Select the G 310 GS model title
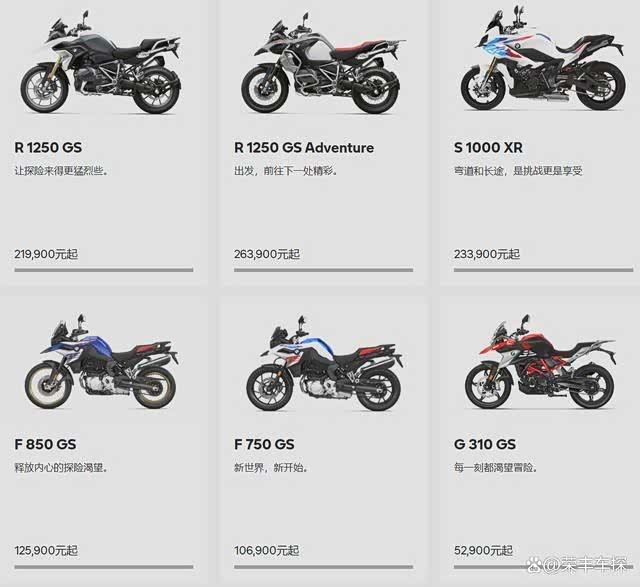The height and width of the screenshot is (587, 640). [x=485, y=444]
